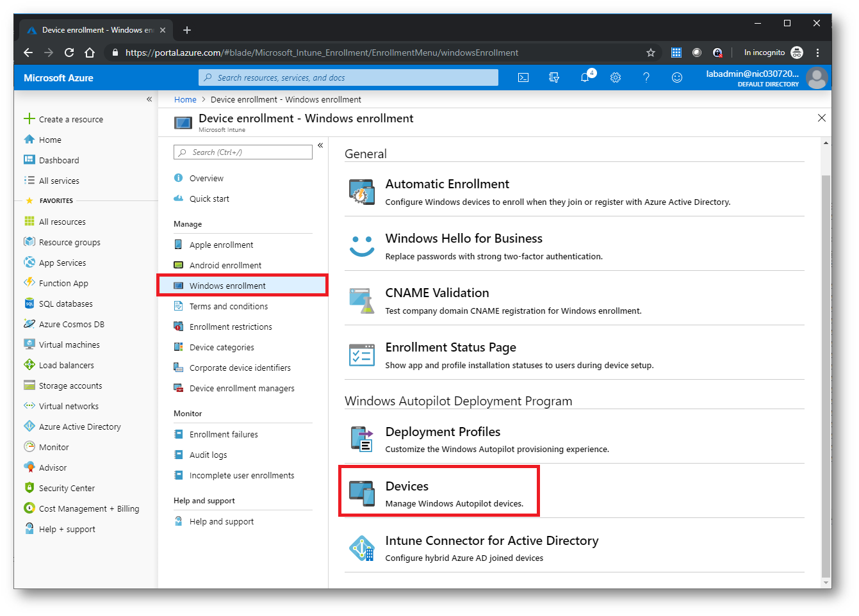Click the Security Center shield icon
This screenshot has height=616, width=859.
click(x=29, y=487)
